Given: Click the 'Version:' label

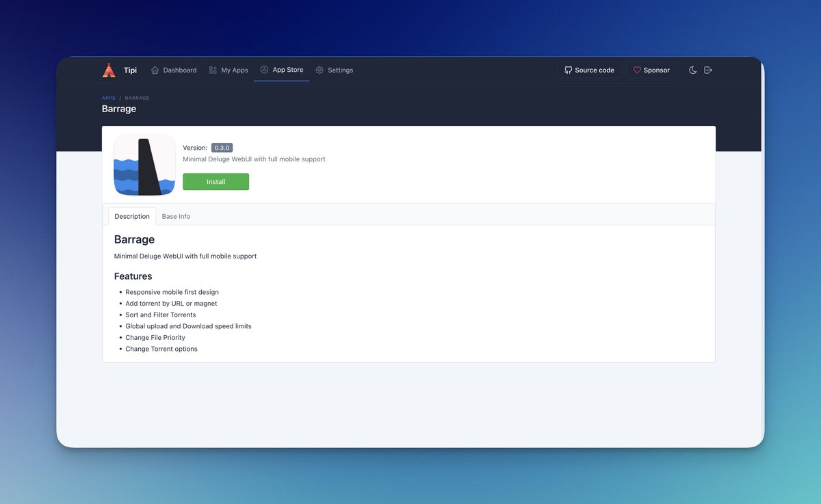Looking at the screenshot, I should [195, 148].
